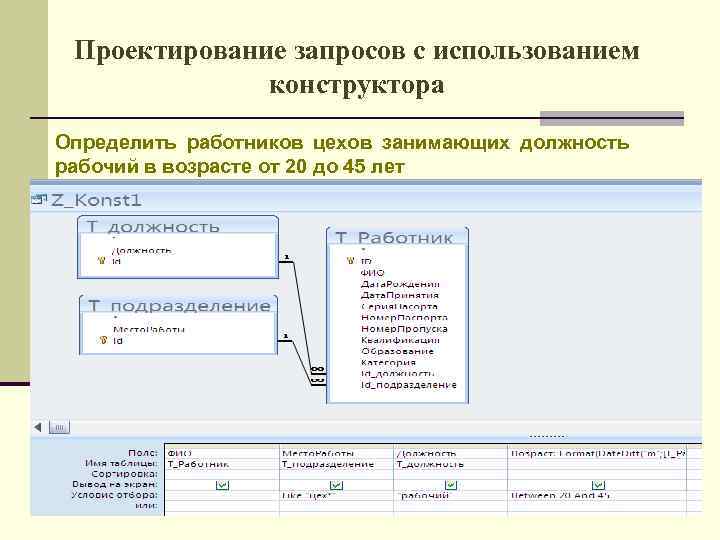Select the НомерПаспорта field in T_Работник
Viewport: 720px width, 540px height.
click(x=404, y=318)
